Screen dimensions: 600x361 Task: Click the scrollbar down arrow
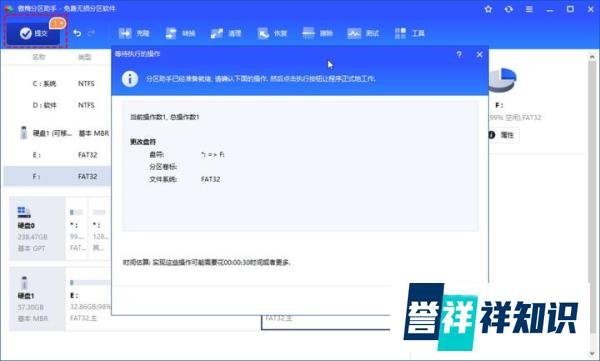(x=592, y=353)
